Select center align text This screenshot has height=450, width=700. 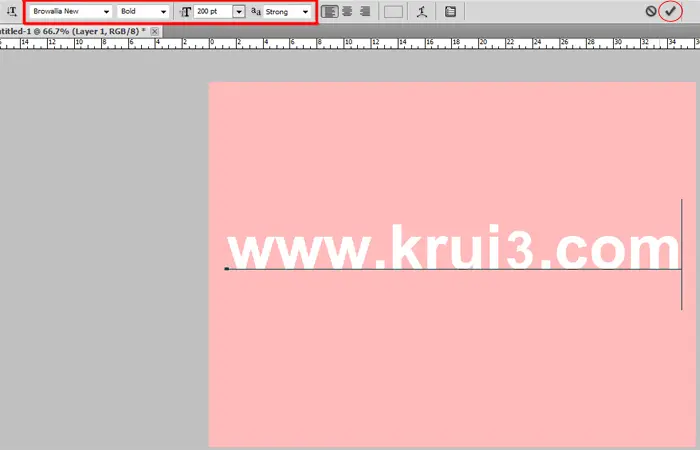(347, 12)
